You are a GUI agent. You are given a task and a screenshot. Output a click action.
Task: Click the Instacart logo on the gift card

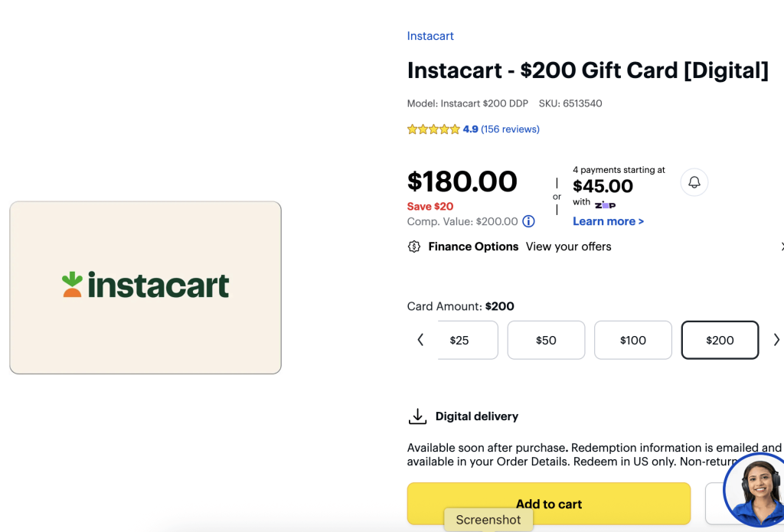click(x=145, y=285)
